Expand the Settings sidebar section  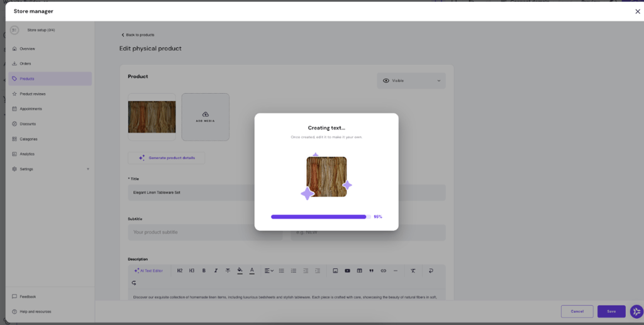coord(50,169)
